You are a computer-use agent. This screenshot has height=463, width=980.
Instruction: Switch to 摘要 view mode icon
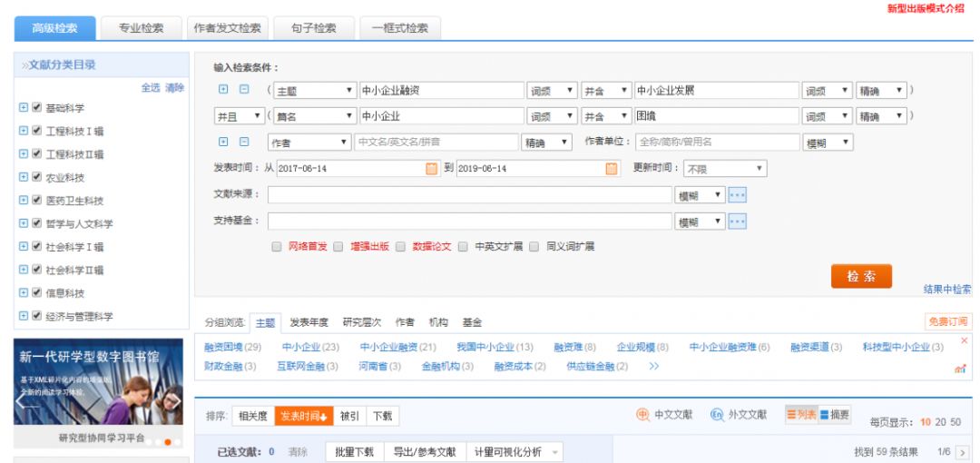click(833, 415)
